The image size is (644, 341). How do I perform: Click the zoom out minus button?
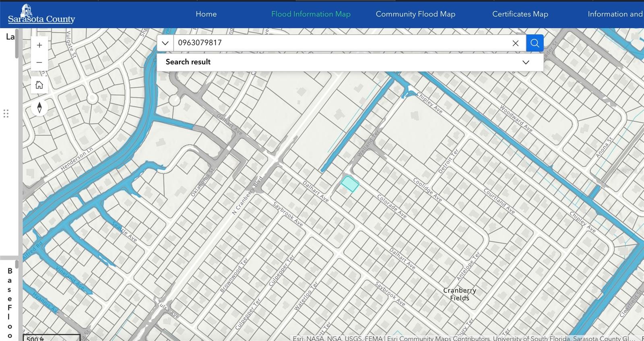click(39, 62)
